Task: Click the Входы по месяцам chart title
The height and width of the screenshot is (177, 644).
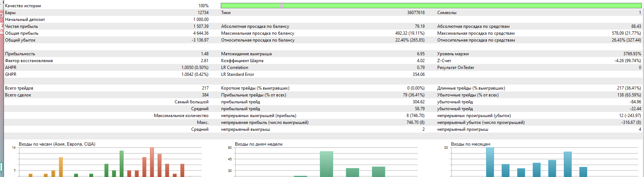Action: click(x=471, y=144)
